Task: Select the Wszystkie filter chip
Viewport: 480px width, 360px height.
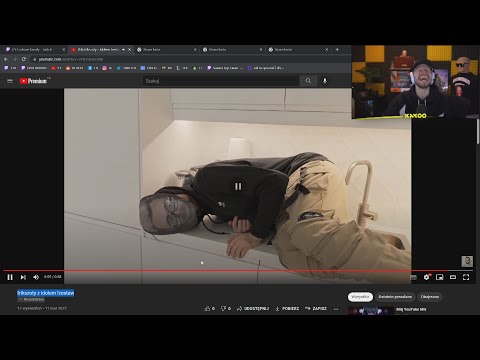Action: pos(360,297)
